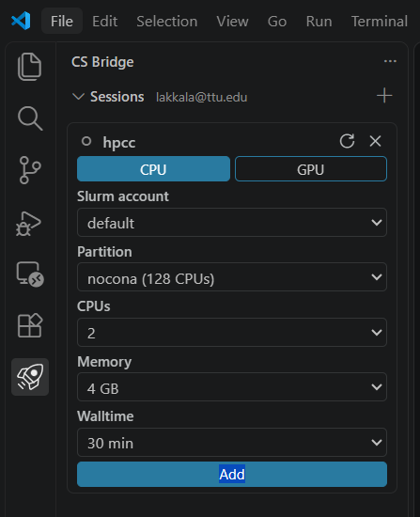This screenshot has height=517, width=420.
Task: Click the VS Code logo icon
Action: [21, 21]
